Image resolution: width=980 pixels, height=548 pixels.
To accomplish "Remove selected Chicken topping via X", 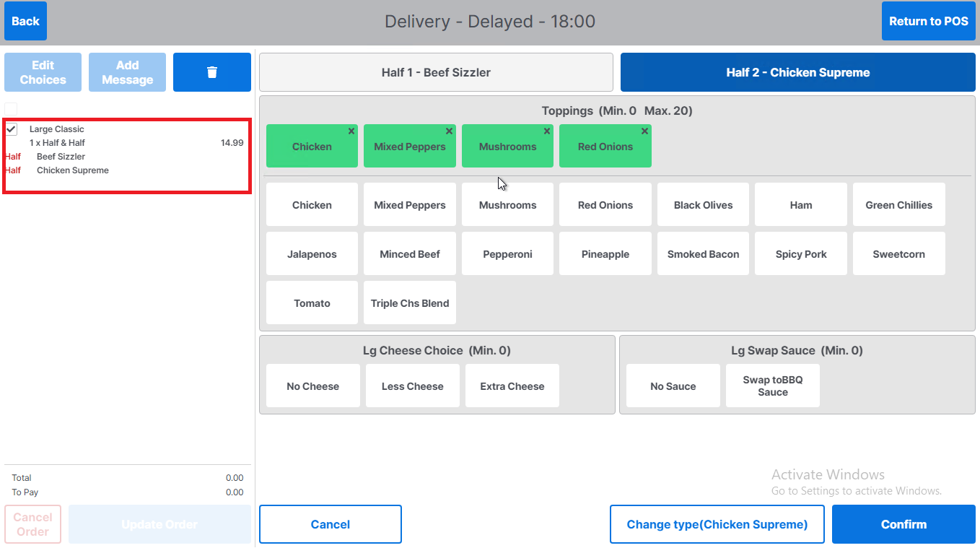I will pos(351,131).
